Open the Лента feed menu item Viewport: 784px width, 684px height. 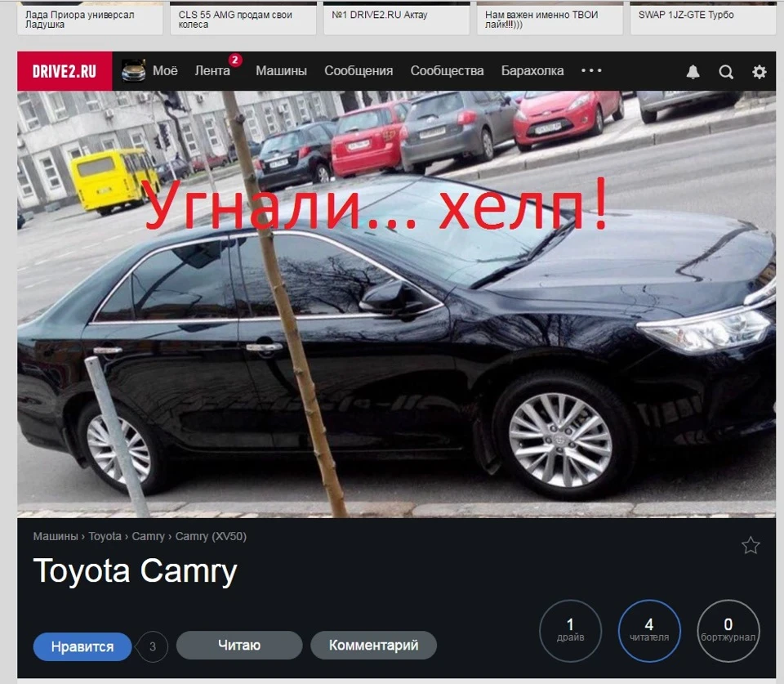[212, 70]
